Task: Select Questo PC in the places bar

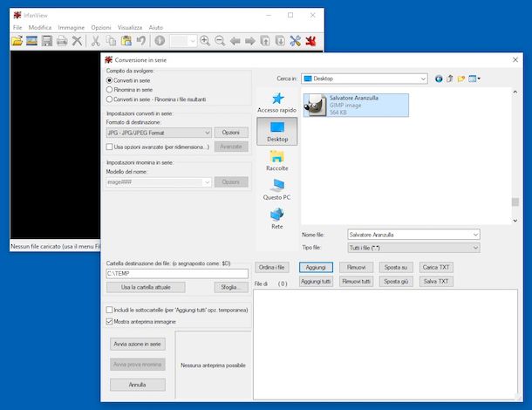Action: point(276,190)
